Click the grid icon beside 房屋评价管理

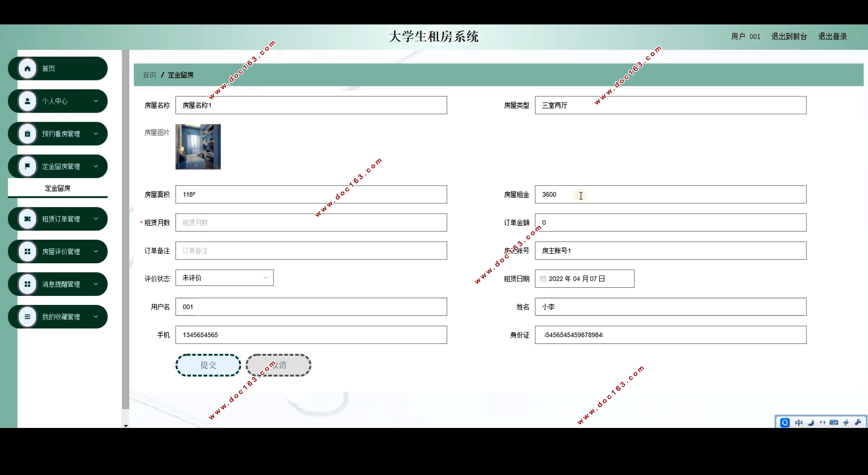click(28, 252)
